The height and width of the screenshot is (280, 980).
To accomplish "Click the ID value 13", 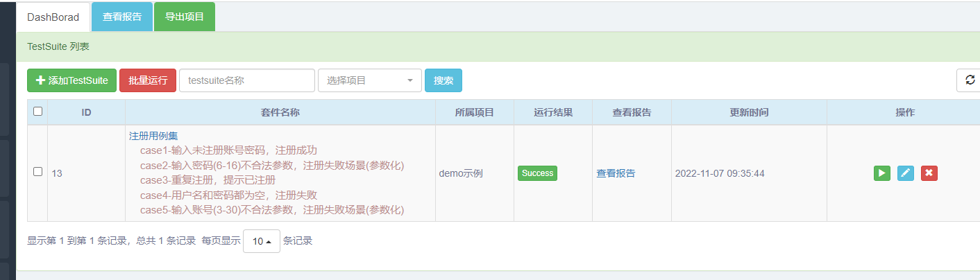I will (x=57, y=173).
